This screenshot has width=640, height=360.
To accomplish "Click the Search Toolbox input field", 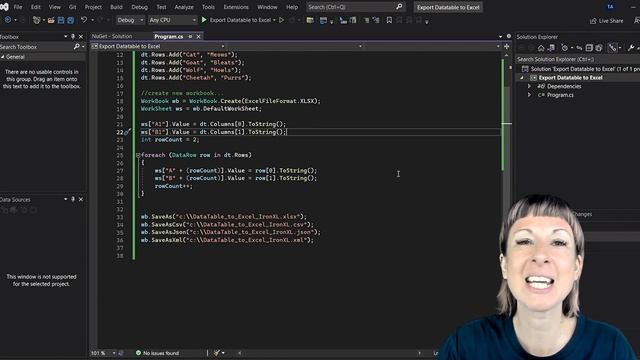I will click(36, 47).
